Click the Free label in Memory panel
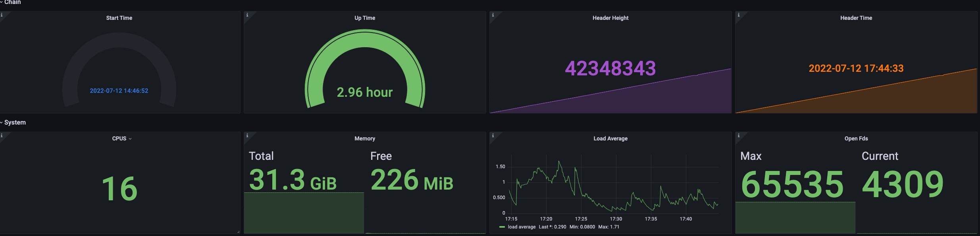The image size is (980, 236). click(381, 156)
